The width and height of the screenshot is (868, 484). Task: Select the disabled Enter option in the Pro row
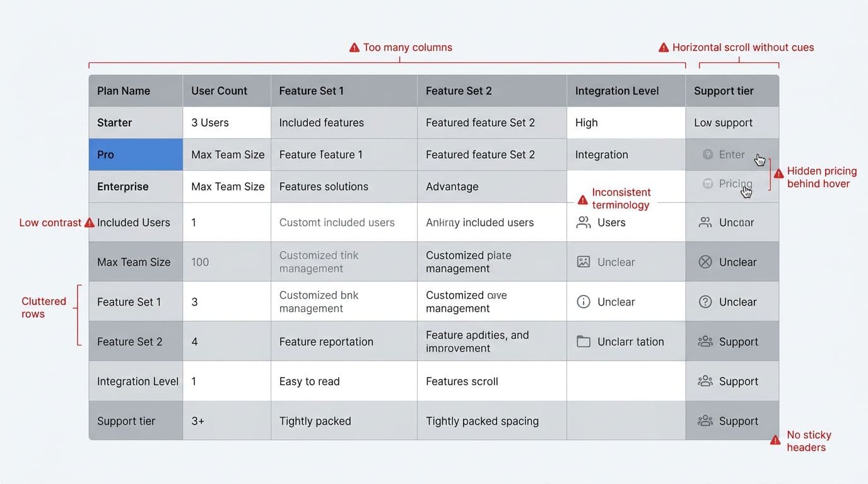(732, 154)
